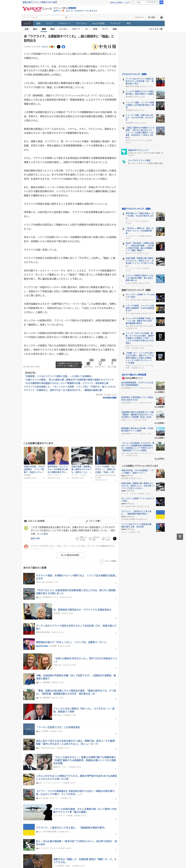Switch to the 科学 category
This screenshot has width=186, height=868.
[95, 29]
